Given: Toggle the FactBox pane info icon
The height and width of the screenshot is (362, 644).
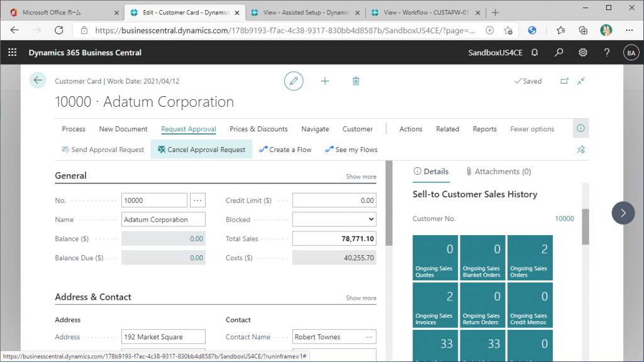Looking at the screenshot, I should coord(580,128).
